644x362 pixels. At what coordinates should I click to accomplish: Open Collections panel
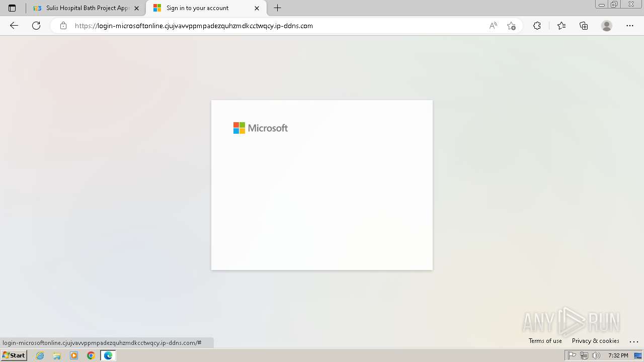pyautogui.click(x=584, y=26)
